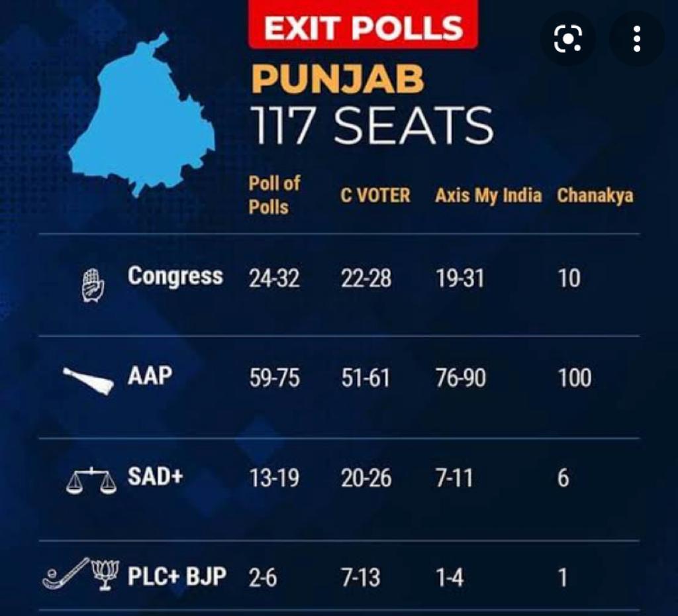Click the PLC+ BJP party label

coord(177,576)
